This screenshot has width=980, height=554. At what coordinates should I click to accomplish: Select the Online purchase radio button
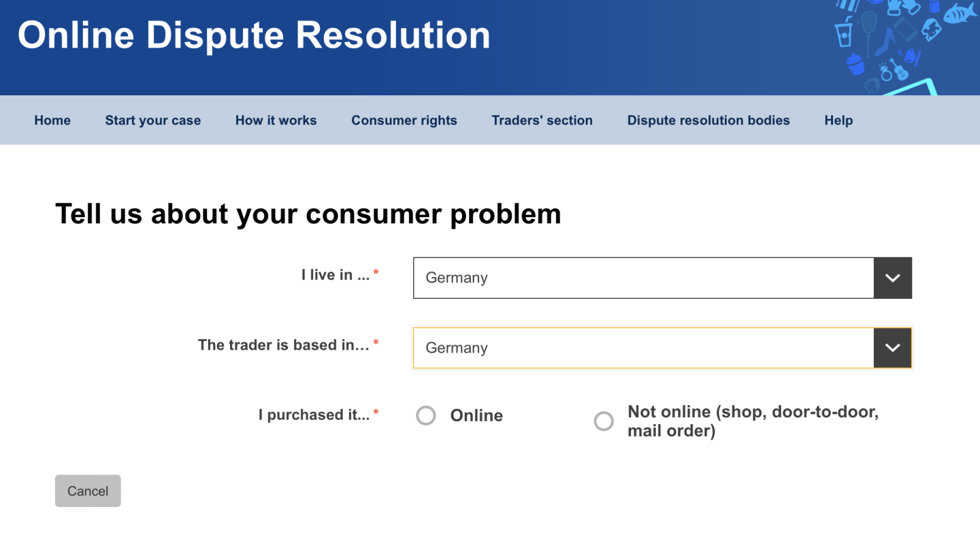point(426,415)
